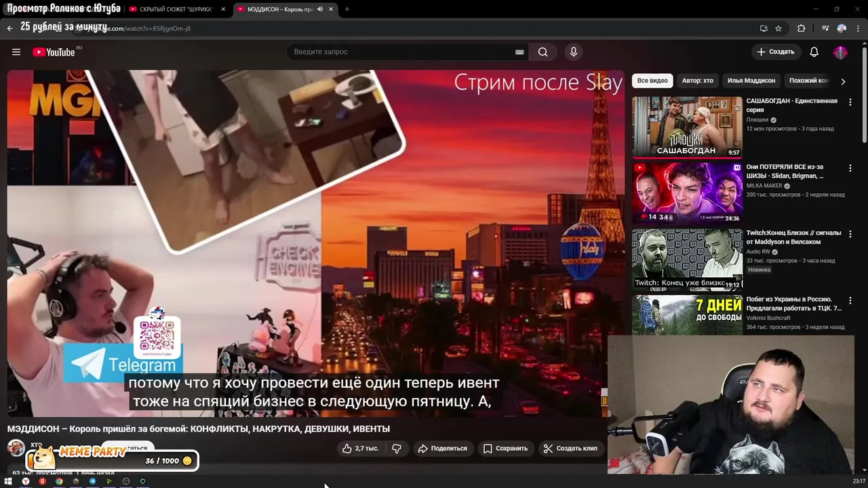Open 'Побег из Украины в Россию' title
The height and width of the screenshot is (488, 868).
[x=793, y=304]
